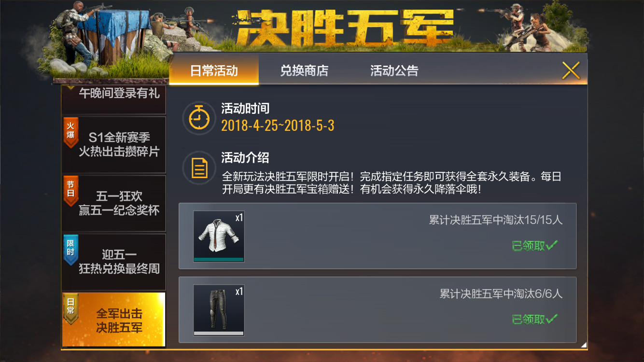Click the activity introduction document icon
644x362 pixels.
click(199, 168)
